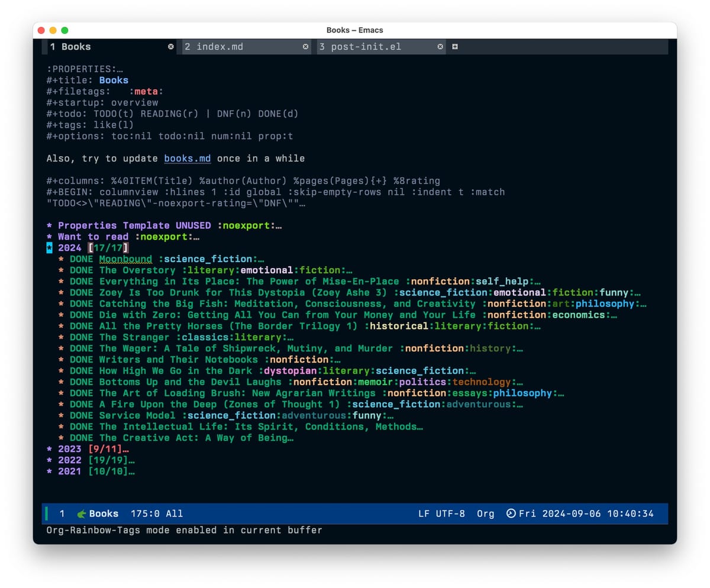Click the Org major mode indicator
Viewport: 710px width, 588px height.
[x=485, y=513]
